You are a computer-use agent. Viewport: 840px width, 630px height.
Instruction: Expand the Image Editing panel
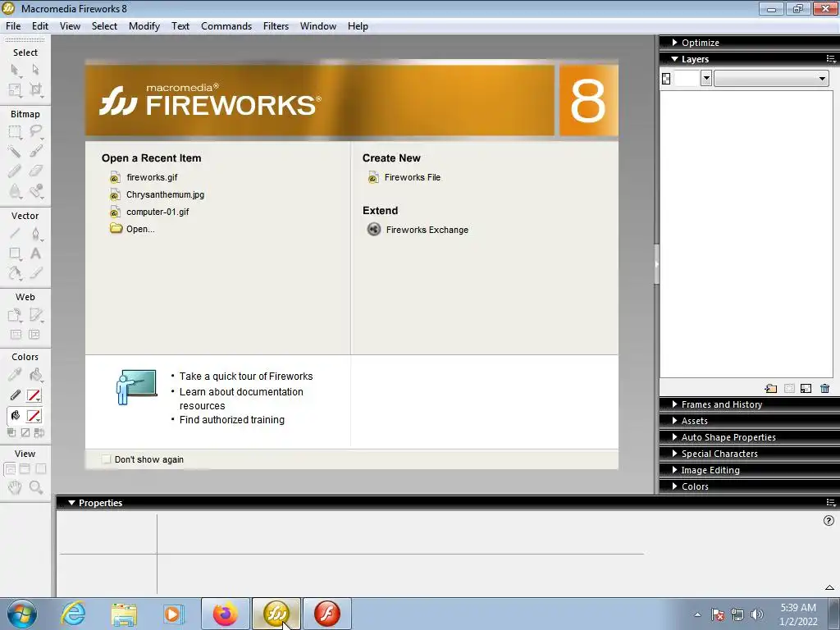tap(674, 470)
